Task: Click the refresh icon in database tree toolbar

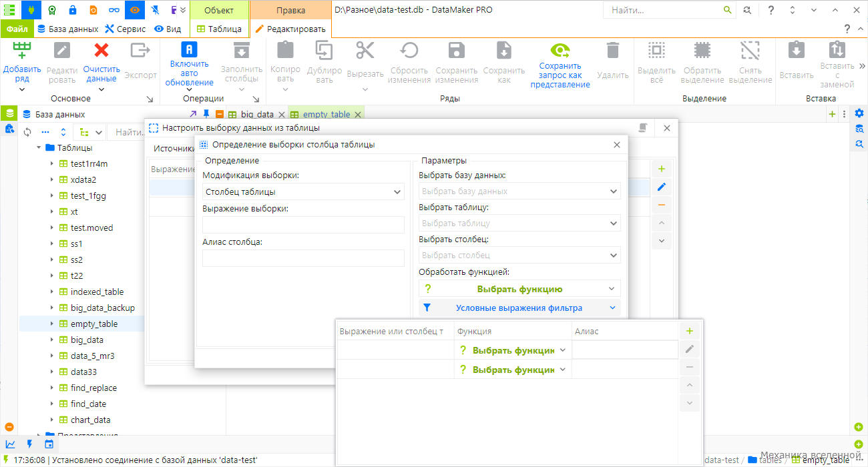Action: (27, 132)
